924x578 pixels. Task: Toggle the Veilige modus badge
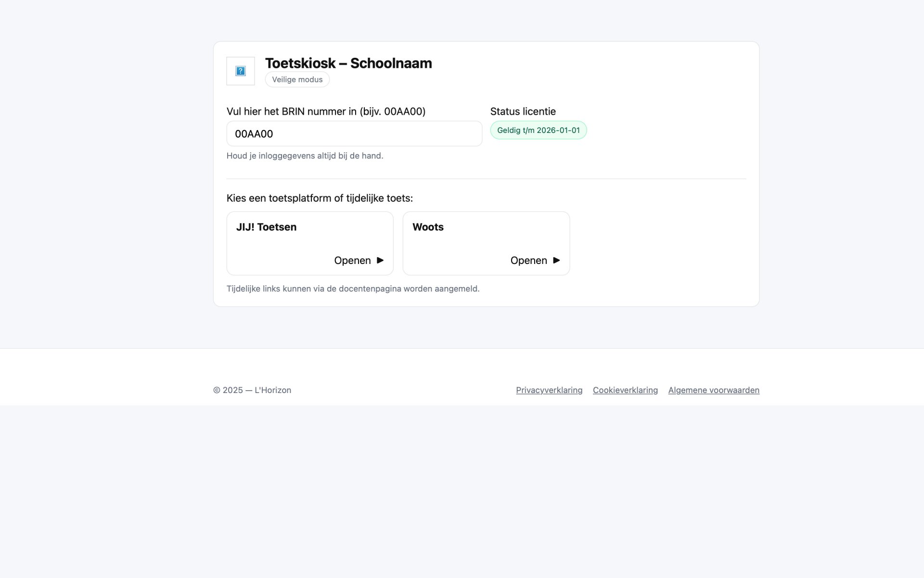coord(297,79)
